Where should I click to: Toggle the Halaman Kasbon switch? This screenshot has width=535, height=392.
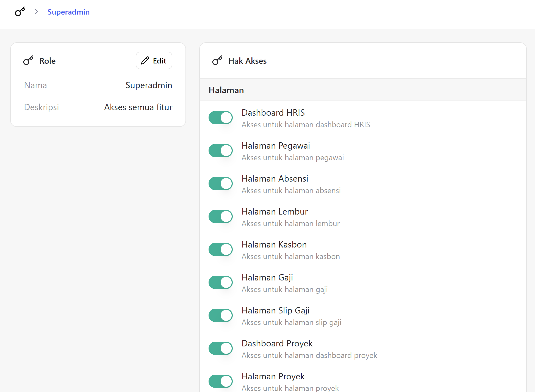(x=220, y=250)
